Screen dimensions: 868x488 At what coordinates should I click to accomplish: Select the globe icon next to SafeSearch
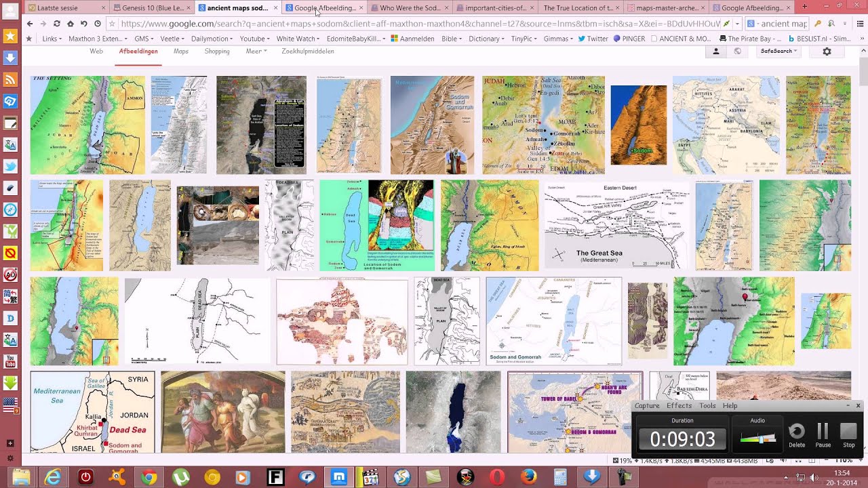tap(738, 52)
